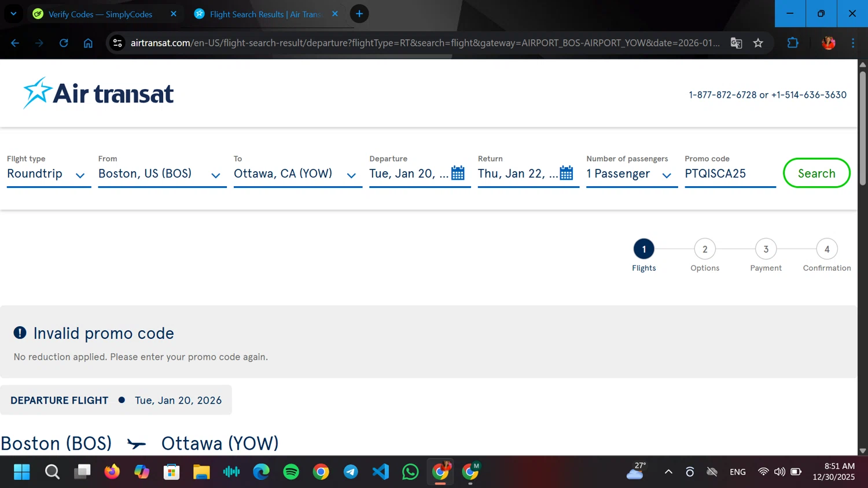868x488 pixels.
Task: Open Wi-Fi network settings in tray
Action: [x=763, y=472]
